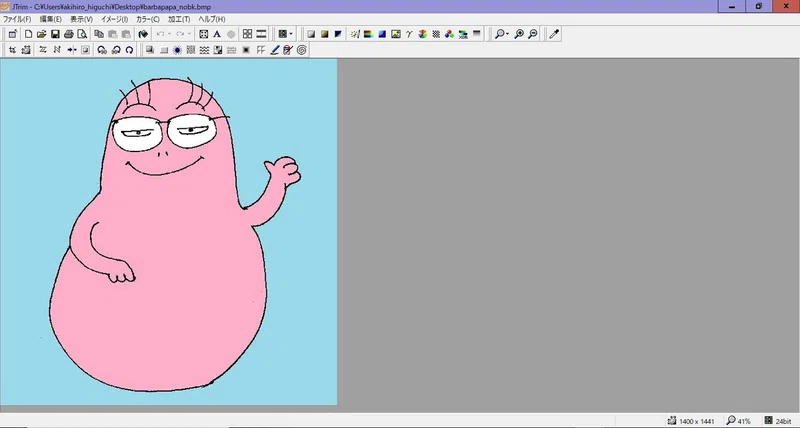Zoom in with the plus magnifier
Viewport: 800px width, 428px height.
(x=519, y=34)
